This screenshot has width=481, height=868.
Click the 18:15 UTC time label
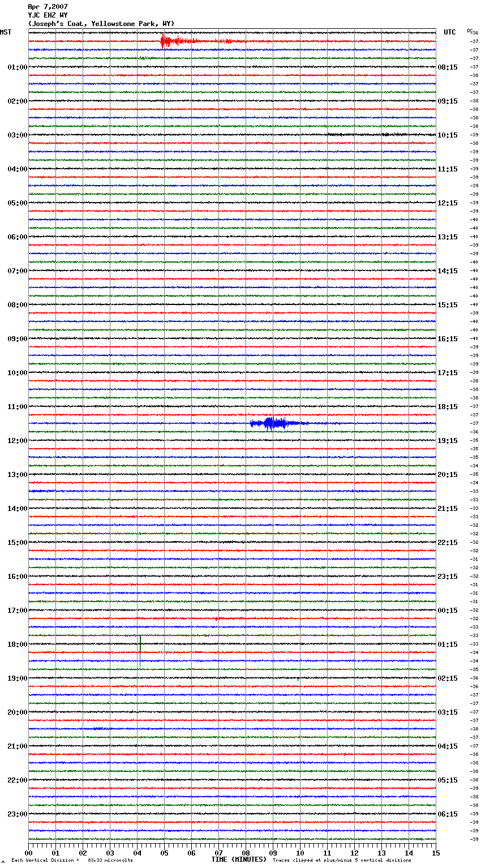pos(448,407)
